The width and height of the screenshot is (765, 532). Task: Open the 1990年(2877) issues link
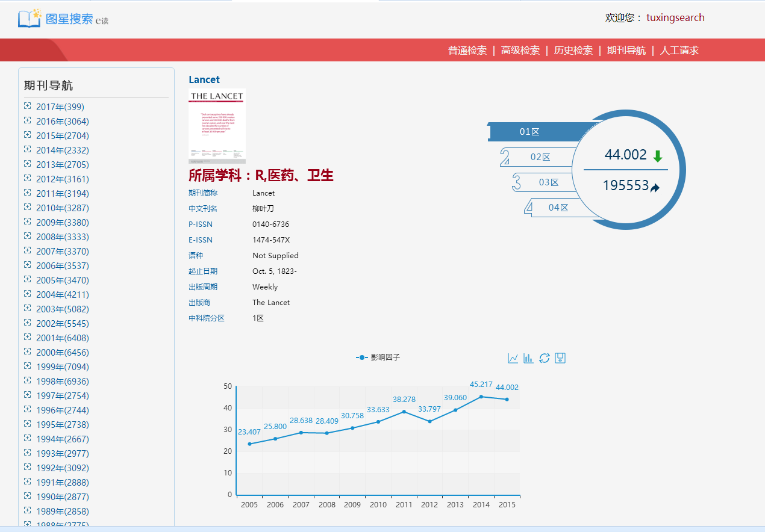pos(63,497)
